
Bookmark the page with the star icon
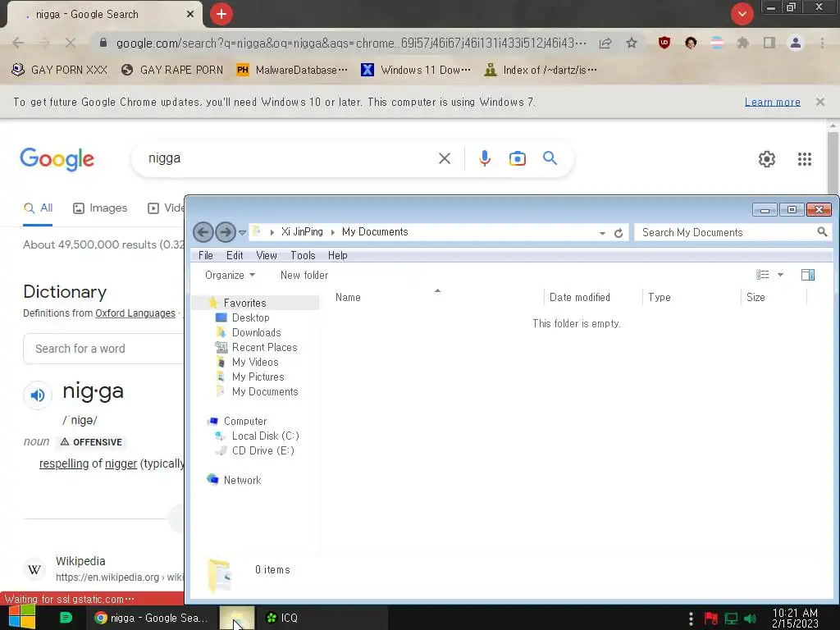click(x=632, y=43)
